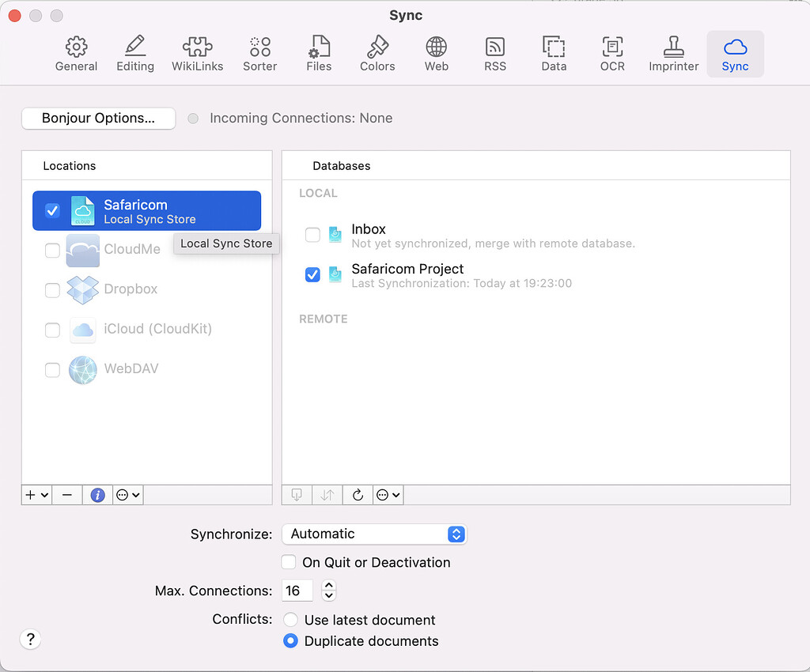Select Use latest document for conflicts
Image resolution: width=810 pixels, height=672 pixels.
(x=290, y=620)
